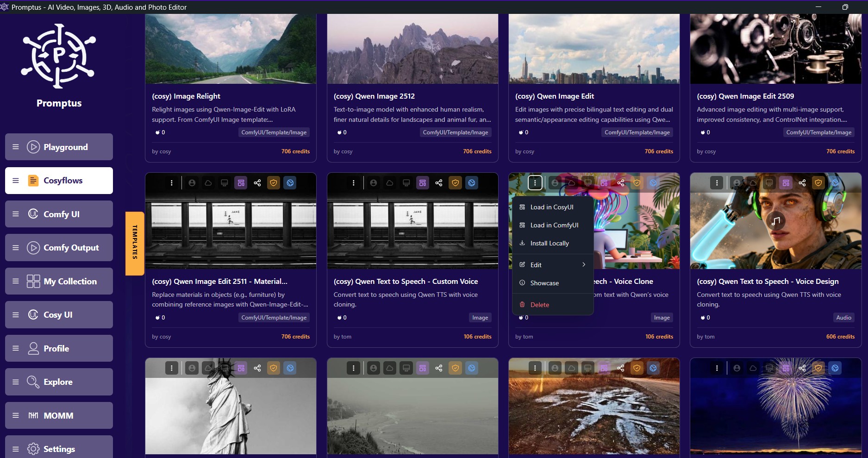The width and height of the screenshot is (868, 458).
Task: Choose Load in ComfyUI from the context menu
Action: (x=553, y=225)
